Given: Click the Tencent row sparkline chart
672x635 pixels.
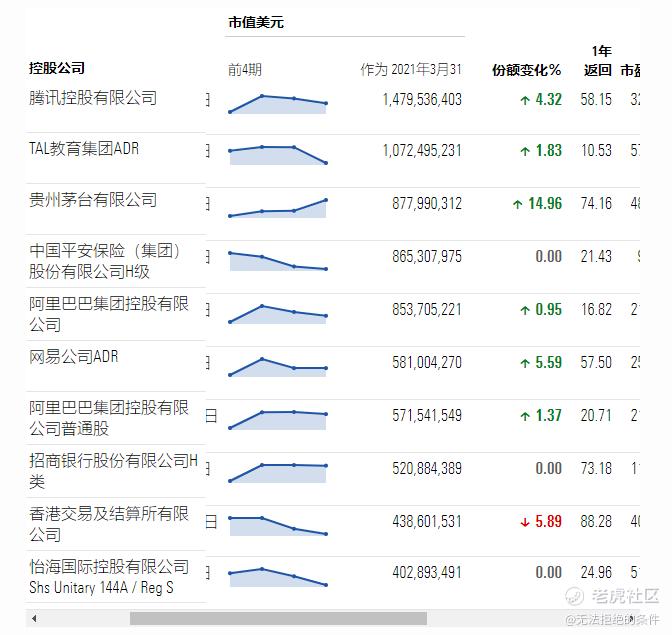Looking at the screenshot, I should [x=278, y=104].
